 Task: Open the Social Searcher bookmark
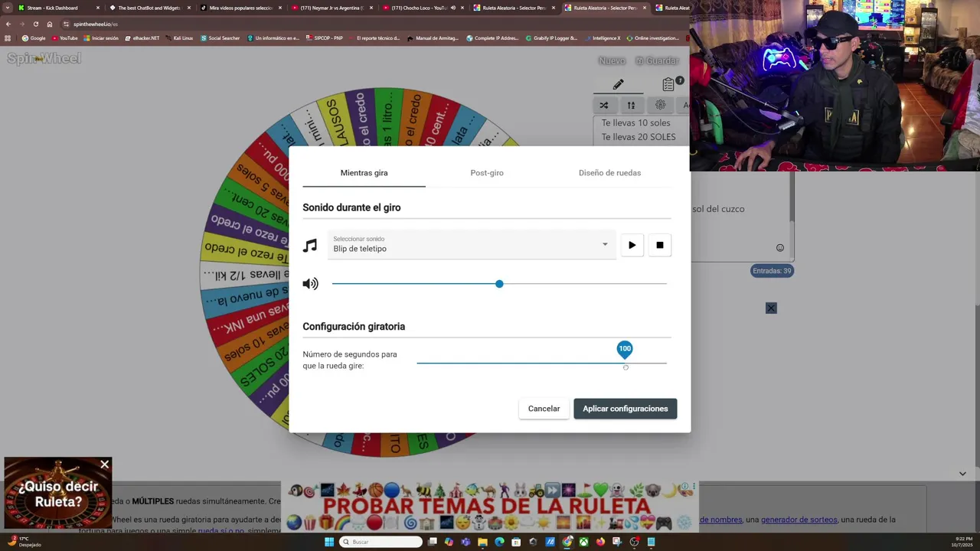[x=220, y=38]
